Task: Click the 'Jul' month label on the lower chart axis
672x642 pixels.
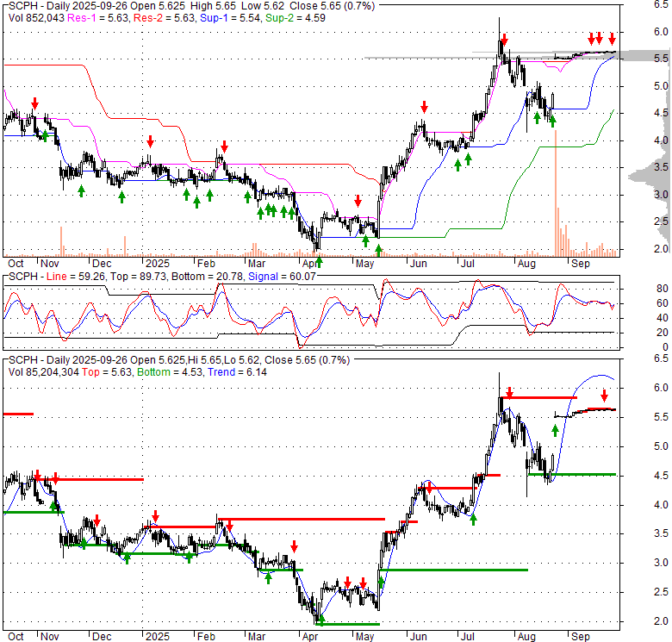Action: tap(467, 637)
